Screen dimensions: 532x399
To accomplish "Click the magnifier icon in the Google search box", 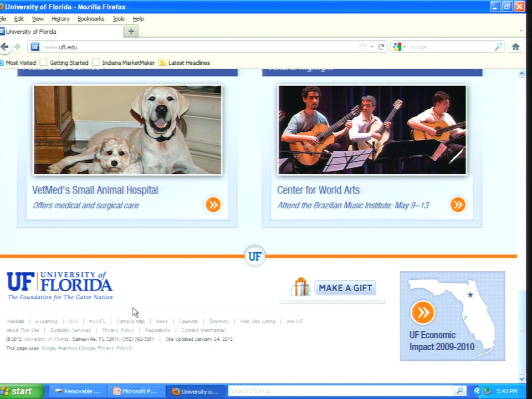I will 498,47.
